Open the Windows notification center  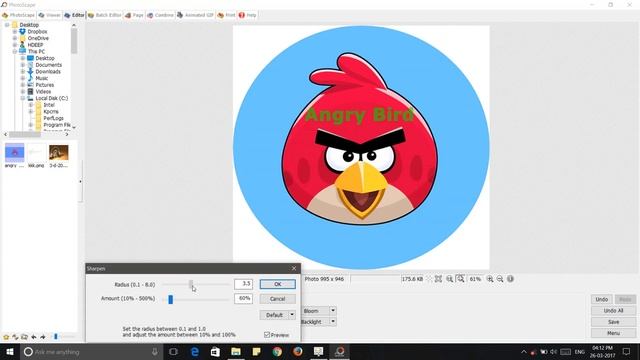pyautogui.click(x=627, y=352)
